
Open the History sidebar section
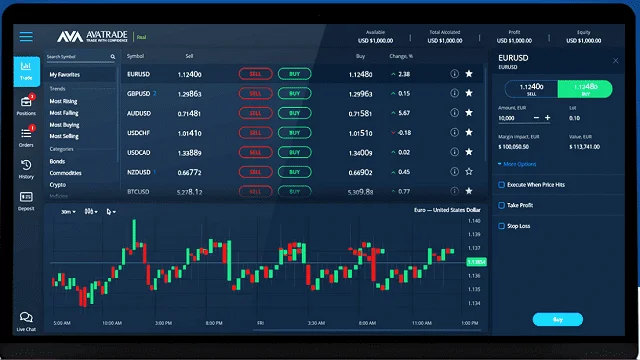26,169
